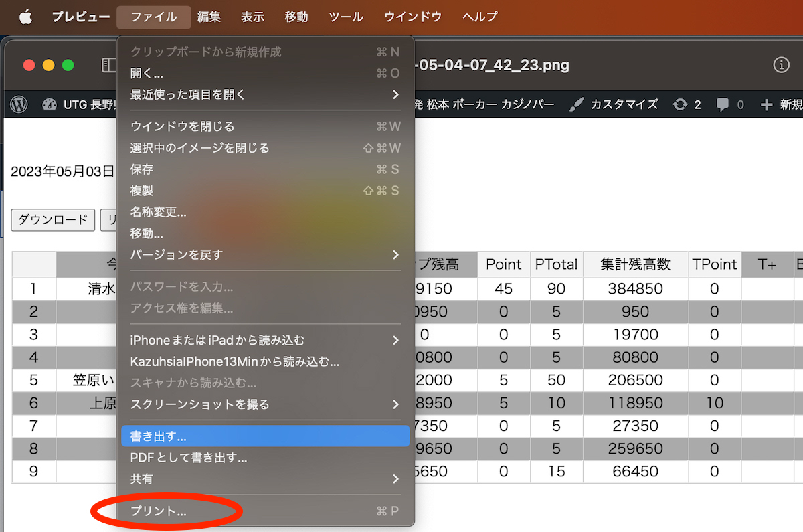Image resolution: width=803 pixels, height=532 pixels.
Task: Open the ツール menu in menu bar
Action: coord(346,17)
